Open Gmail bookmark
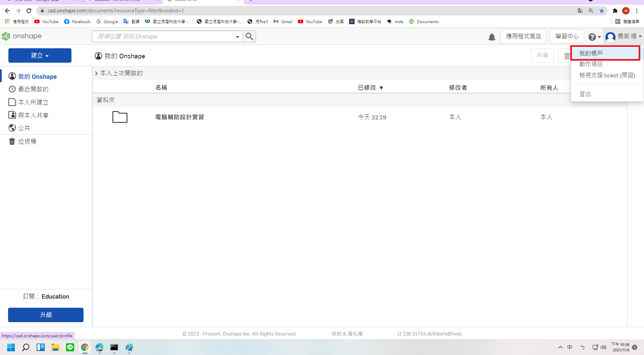The image size is (644, 355). tap(283, 21)
